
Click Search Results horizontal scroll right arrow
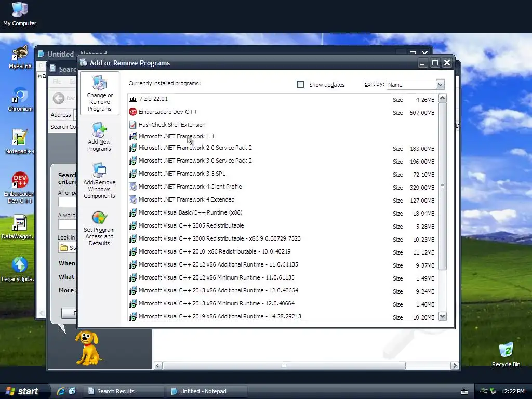click(455, 365)
